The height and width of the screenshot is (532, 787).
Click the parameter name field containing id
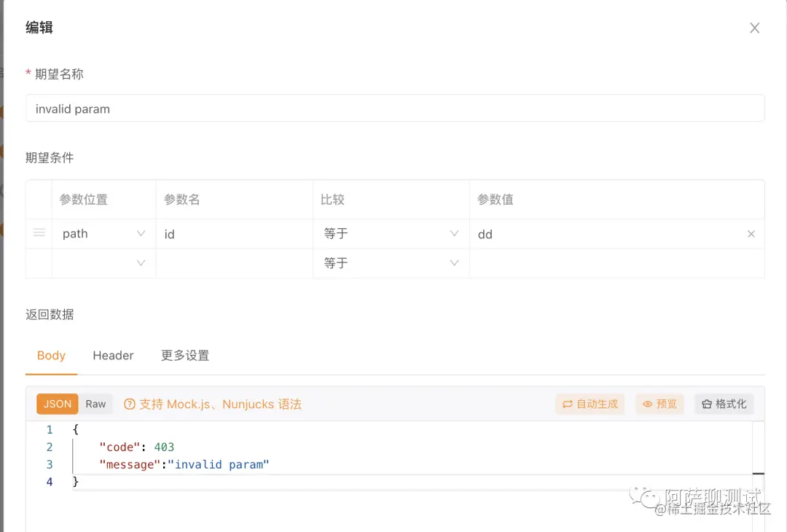(235, 235)
